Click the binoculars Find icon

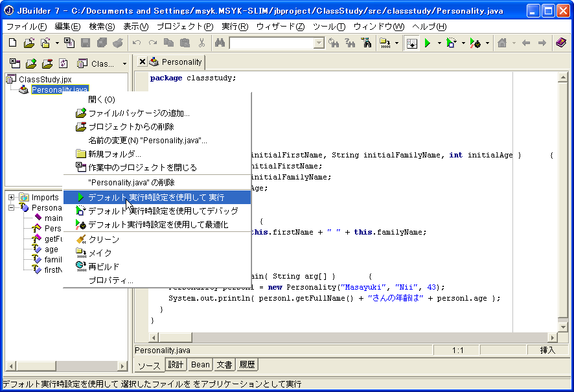click(x=220, y=43)
